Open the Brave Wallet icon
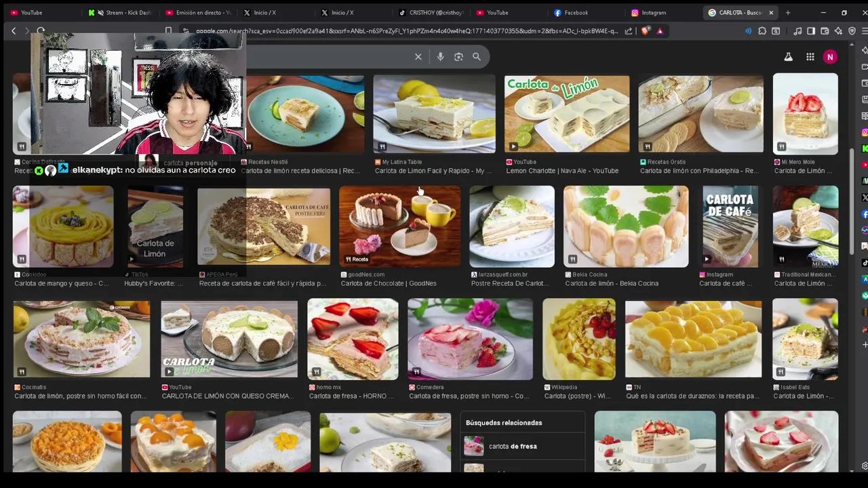Image resolution: width=868 pixels, height=488 pixels. point(825,30)
